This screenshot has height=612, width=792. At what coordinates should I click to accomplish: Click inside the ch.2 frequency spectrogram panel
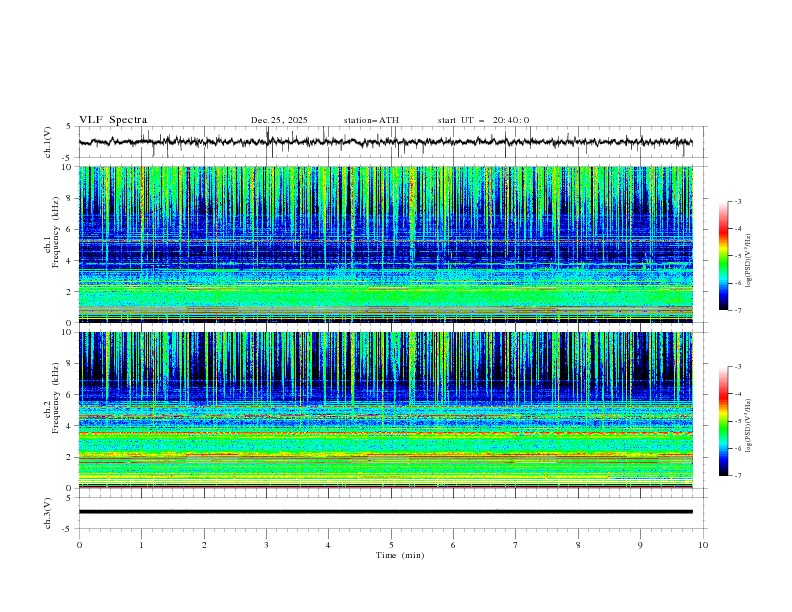(385, 410)
